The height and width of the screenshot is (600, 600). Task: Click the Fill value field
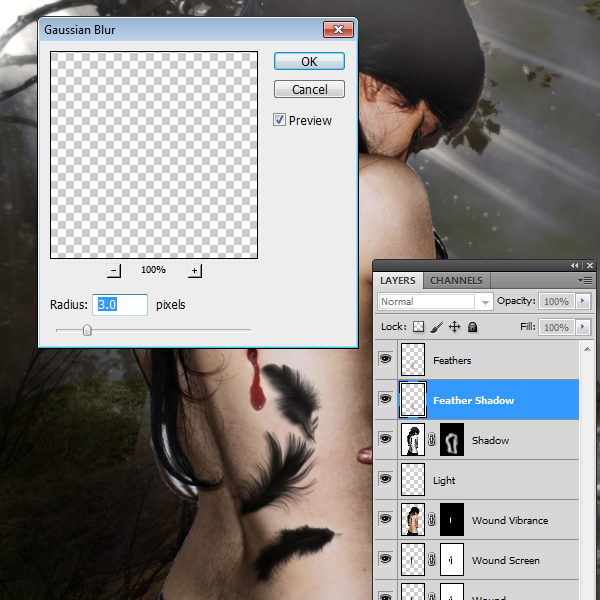tap(556, 328)
